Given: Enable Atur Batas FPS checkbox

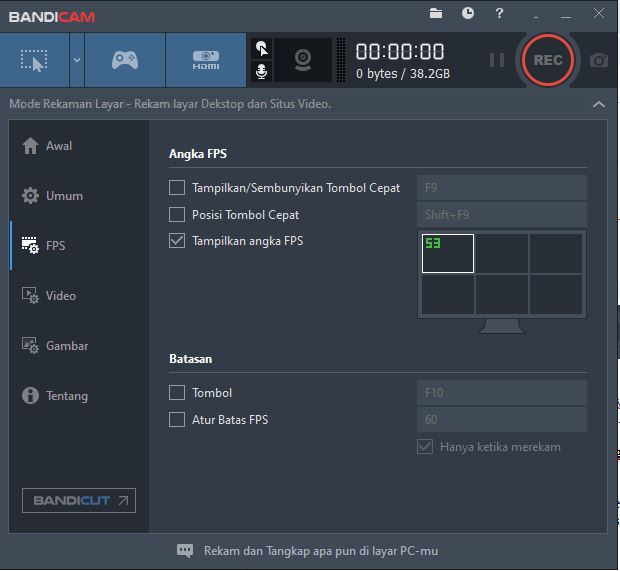Looking at the screenshot, I should coord(177,420).
